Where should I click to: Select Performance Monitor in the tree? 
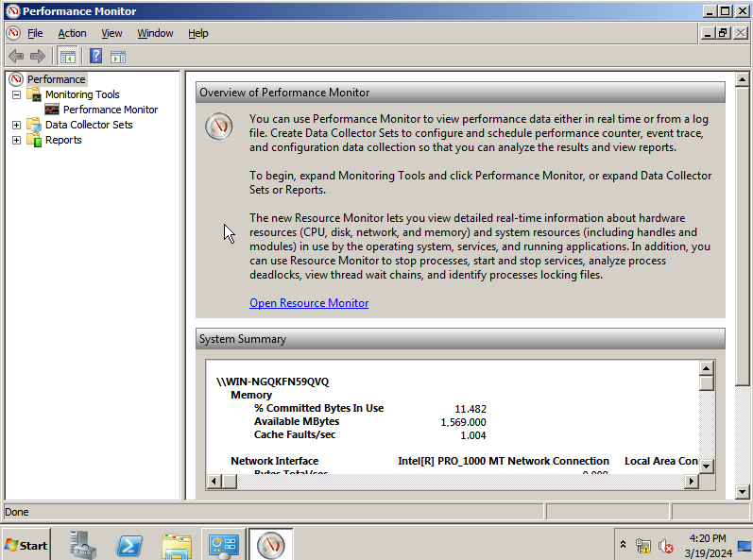111,110
